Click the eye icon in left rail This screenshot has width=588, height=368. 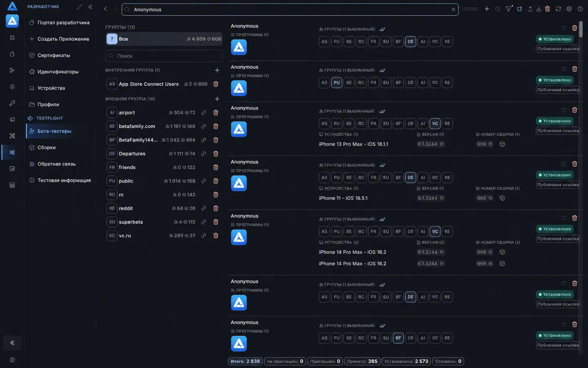coord(12,87)
